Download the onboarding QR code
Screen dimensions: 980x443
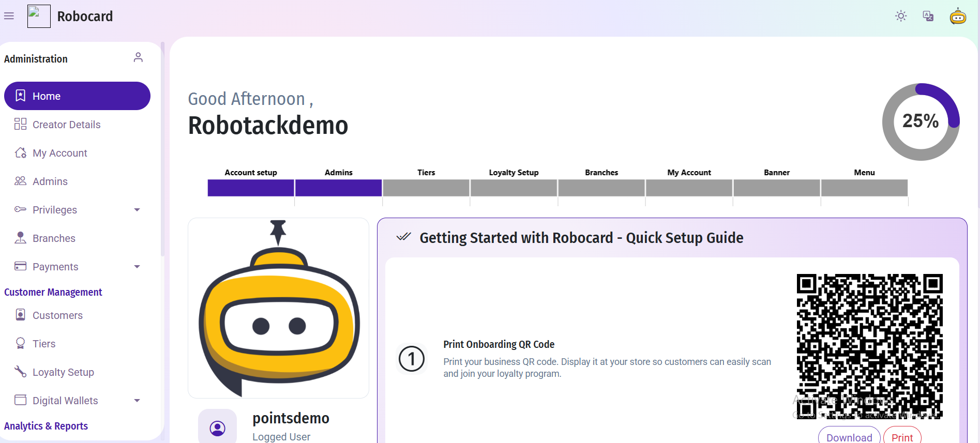point(849,436)
